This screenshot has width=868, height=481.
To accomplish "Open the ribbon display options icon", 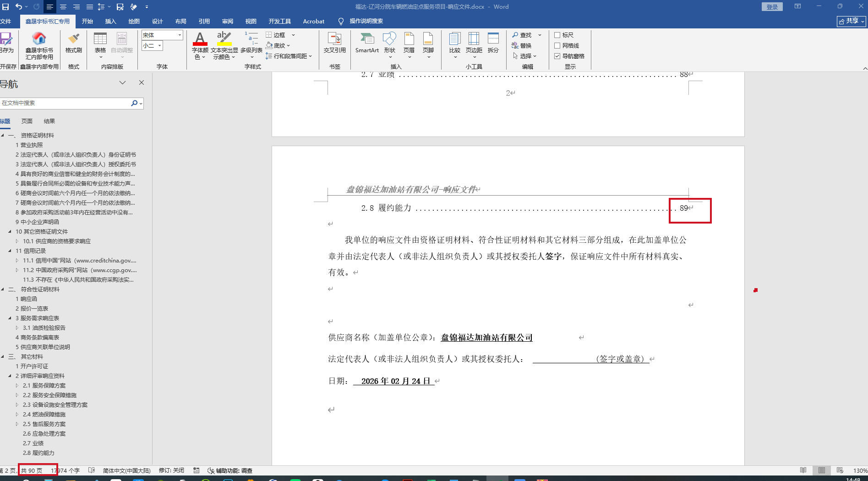I will point(797,6).
